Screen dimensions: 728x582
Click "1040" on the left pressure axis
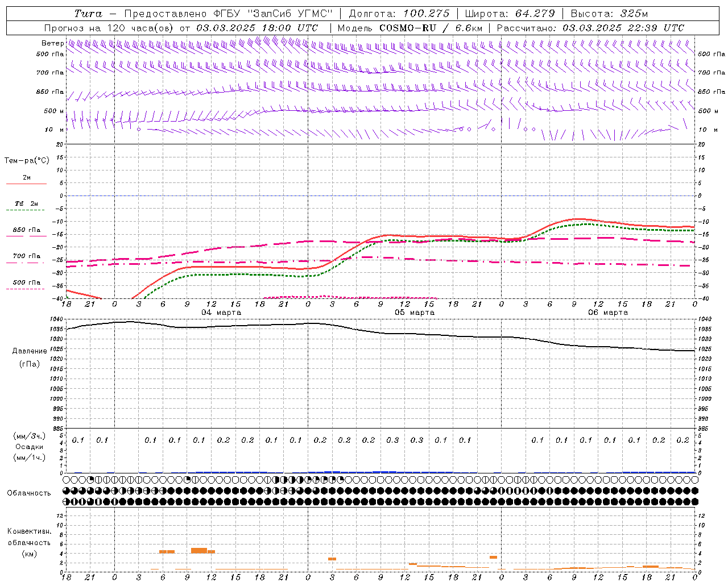57,319
